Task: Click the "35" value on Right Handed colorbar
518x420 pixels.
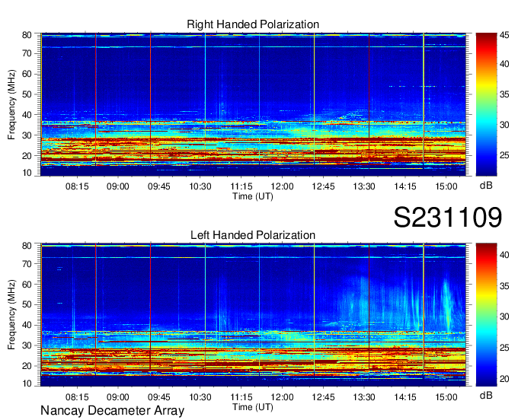Action: pyautogui.click(x=504, y=94)
